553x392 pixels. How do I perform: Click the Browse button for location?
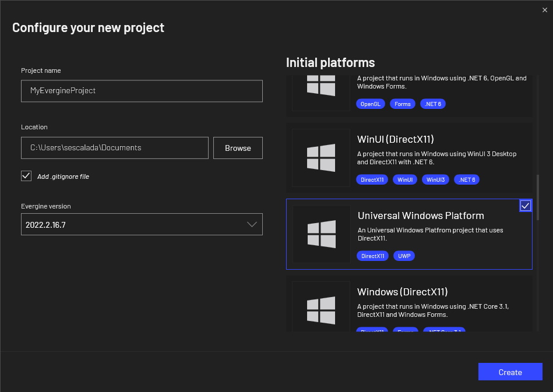point(237,147)
